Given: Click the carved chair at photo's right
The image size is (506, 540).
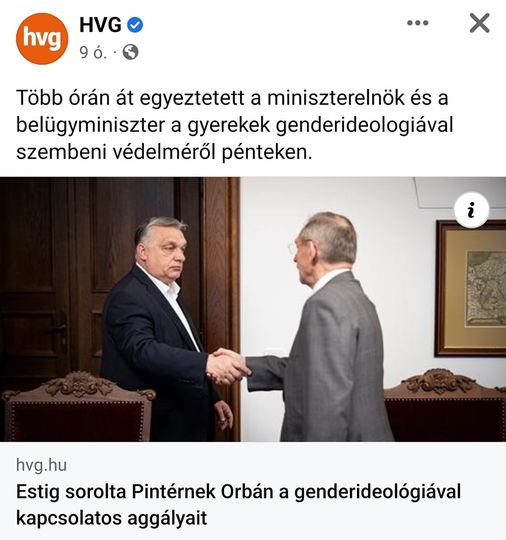Looking at the screenshot, I should tap(445, 405).
